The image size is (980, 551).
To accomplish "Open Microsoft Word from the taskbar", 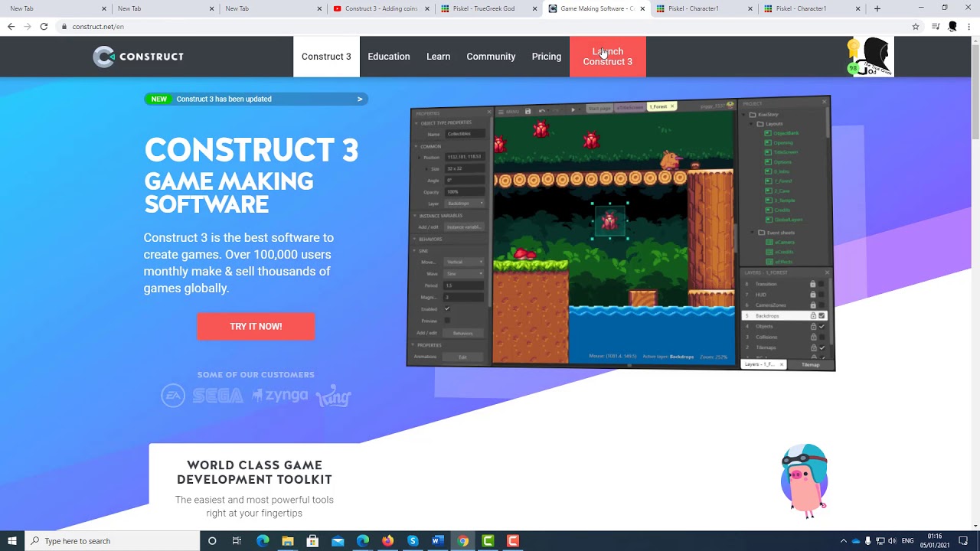I will (437, 541).
